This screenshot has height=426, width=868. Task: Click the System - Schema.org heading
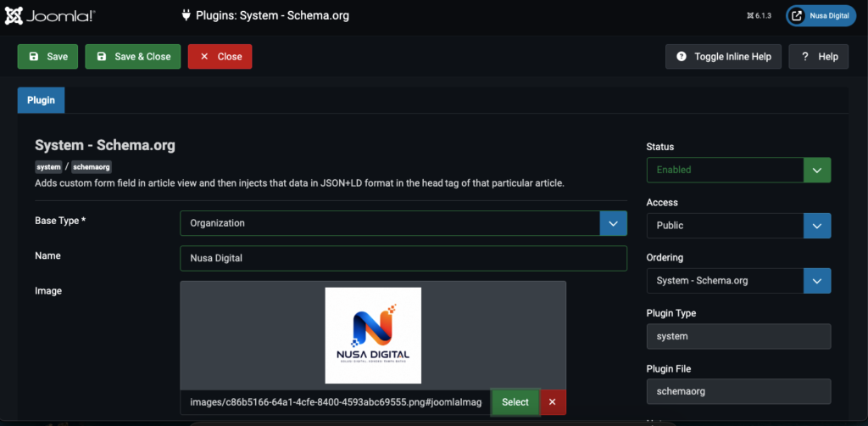click(105, 145)
